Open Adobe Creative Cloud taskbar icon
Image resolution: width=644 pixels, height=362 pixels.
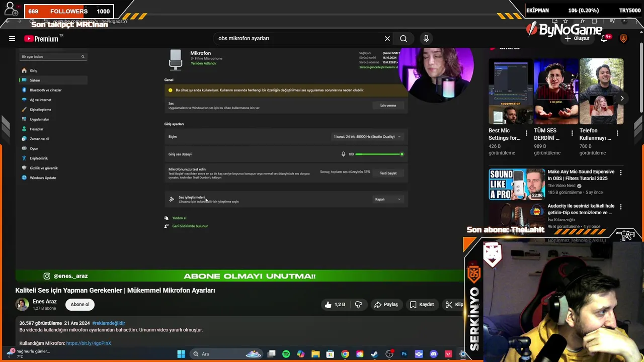pos(360,354)
